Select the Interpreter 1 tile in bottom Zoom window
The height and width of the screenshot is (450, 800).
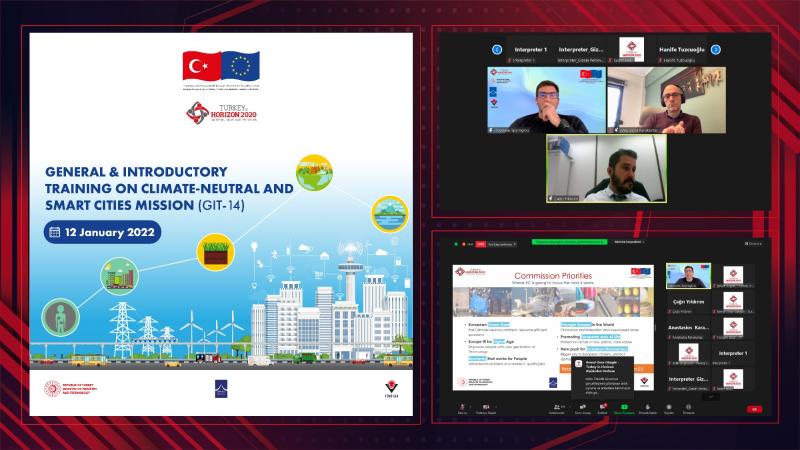pyautogui.click(x=733, y=355)
